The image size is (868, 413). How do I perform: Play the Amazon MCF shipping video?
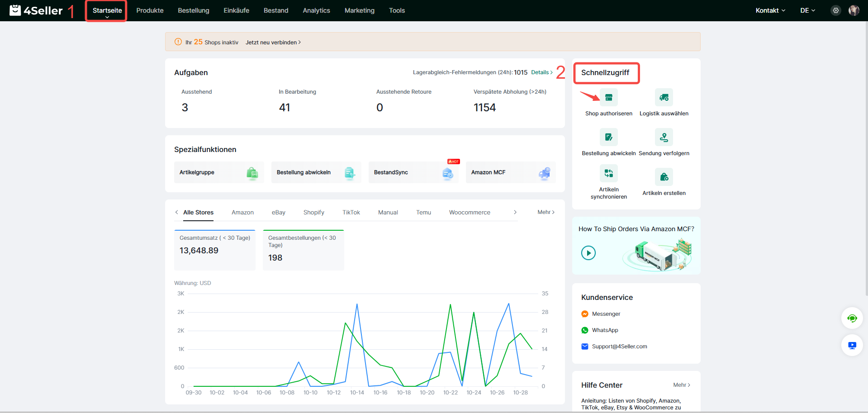588,253
